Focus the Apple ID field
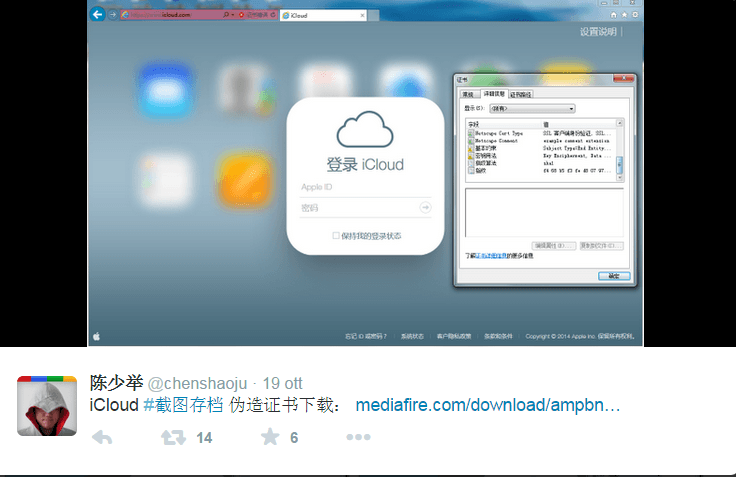The height and width of the screenshot is (477, 736). point(365,187)
